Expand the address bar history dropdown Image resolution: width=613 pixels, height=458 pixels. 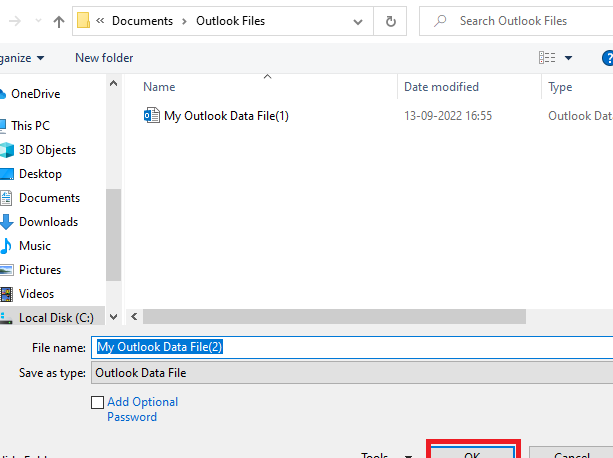tap(363, 21)
